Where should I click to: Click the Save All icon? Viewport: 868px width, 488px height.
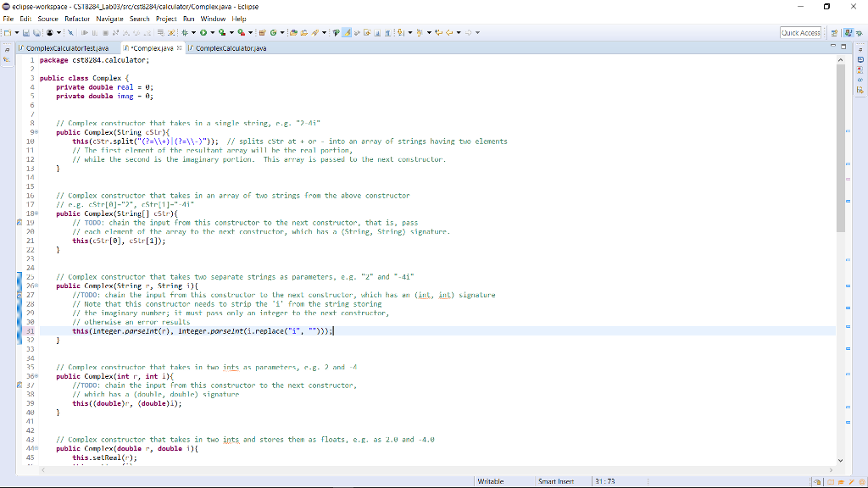point(36,31)
